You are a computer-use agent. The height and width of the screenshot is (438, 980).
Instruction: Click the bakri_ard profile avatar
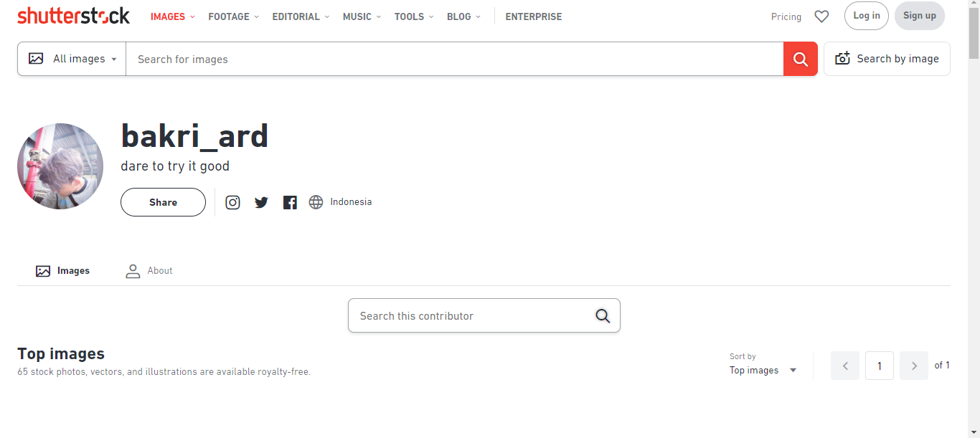tap(60, 166)
